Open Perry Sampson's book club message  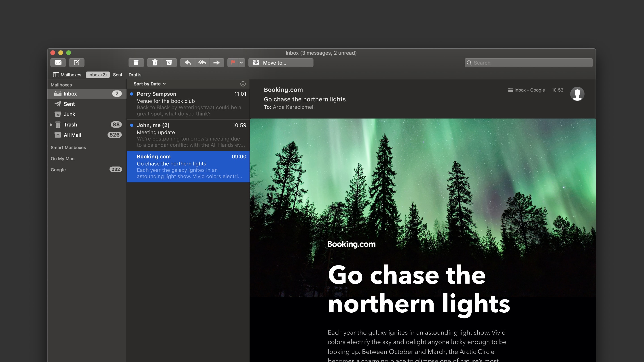click(188, 104)
